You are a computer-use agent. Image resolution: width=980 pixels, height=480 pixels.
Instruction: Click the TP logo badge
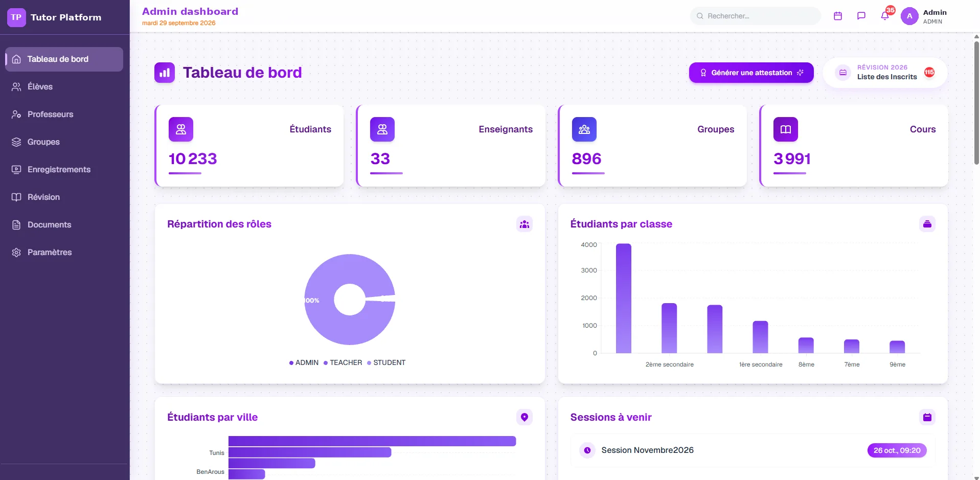tap(16, 17)
